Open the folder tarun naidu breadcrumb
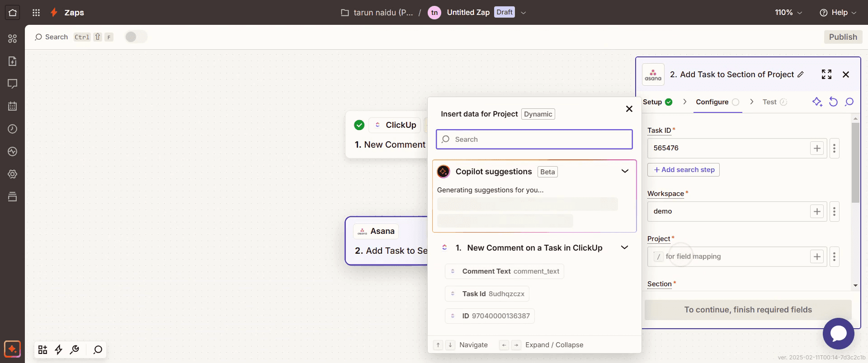The height and width of the screenshot is (363, 868). click(377, 13)
